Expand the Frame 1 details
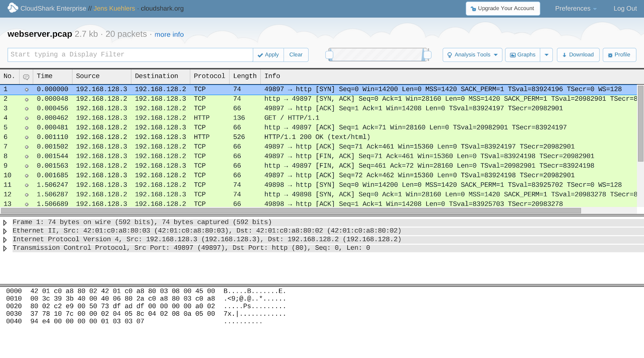Image resolution: width=644 pixels, height=358 pixels. 5,222
